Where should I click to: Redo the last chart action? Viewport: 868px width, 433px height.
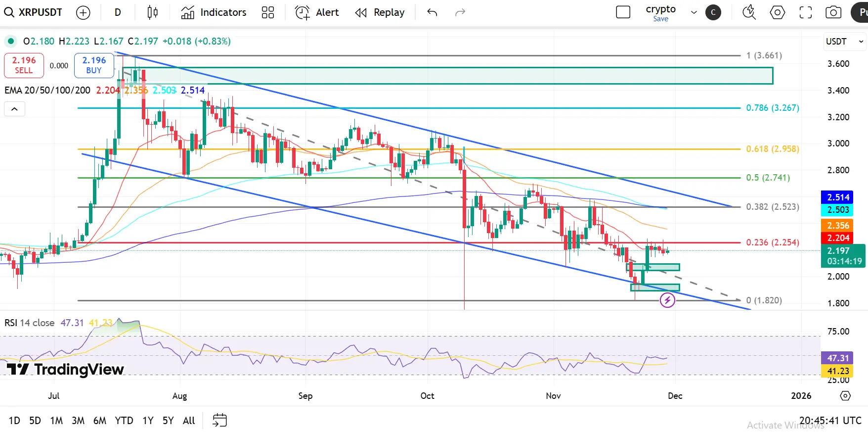coord(460,12)
